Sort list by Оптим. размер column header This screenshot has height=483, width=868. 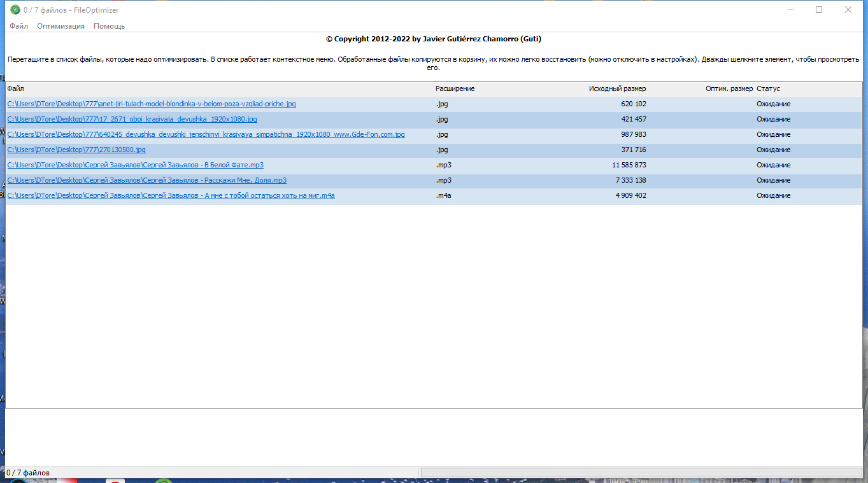(x=729, y=88)
